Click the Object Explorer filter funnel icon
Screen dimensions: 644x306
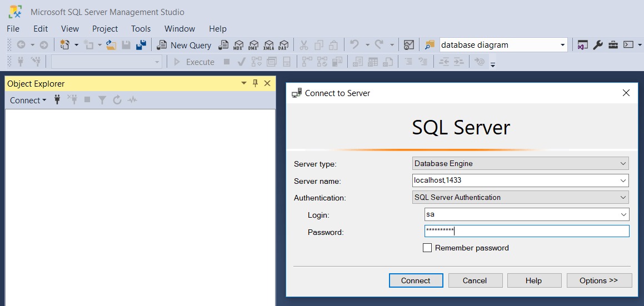(x=102, y=100)
